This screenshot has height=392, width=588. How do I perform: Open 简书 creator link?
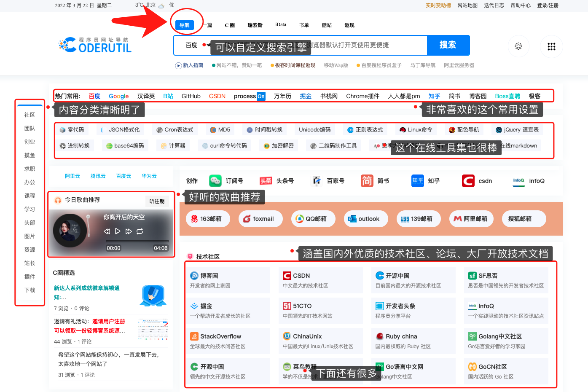click(375, 181)
